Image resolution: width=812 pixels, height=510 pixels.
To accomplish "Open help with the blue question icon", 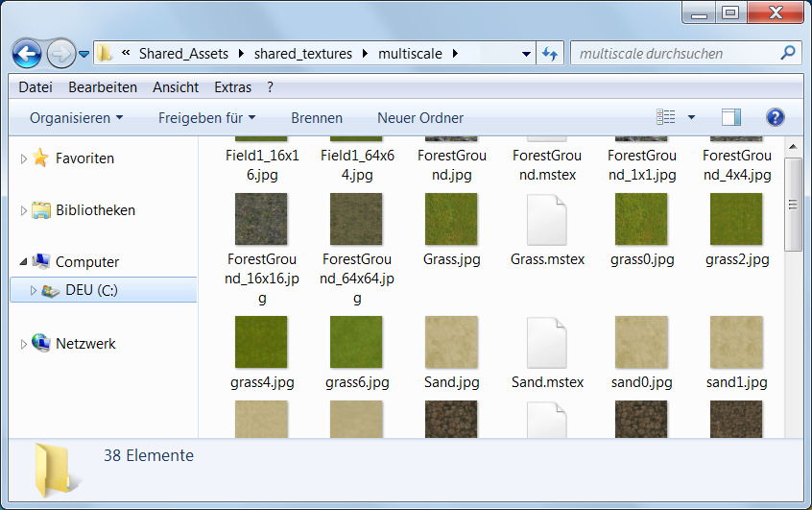I will 776,117.
